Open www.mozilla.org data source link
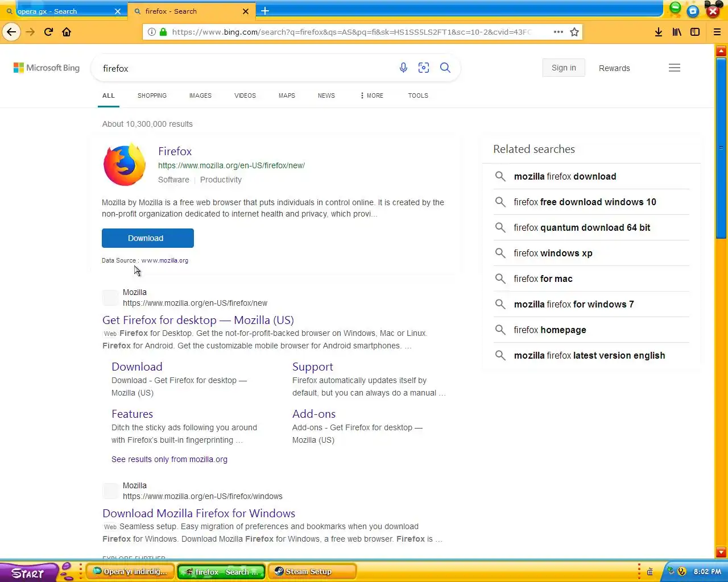Image resolution: width=728 pixels, height=582 pixels. [x=165, y=260]
